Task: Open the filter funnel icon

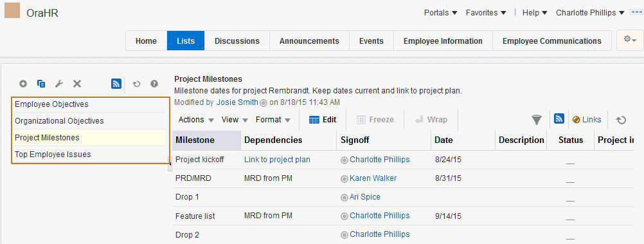Action: coord(537,120)
